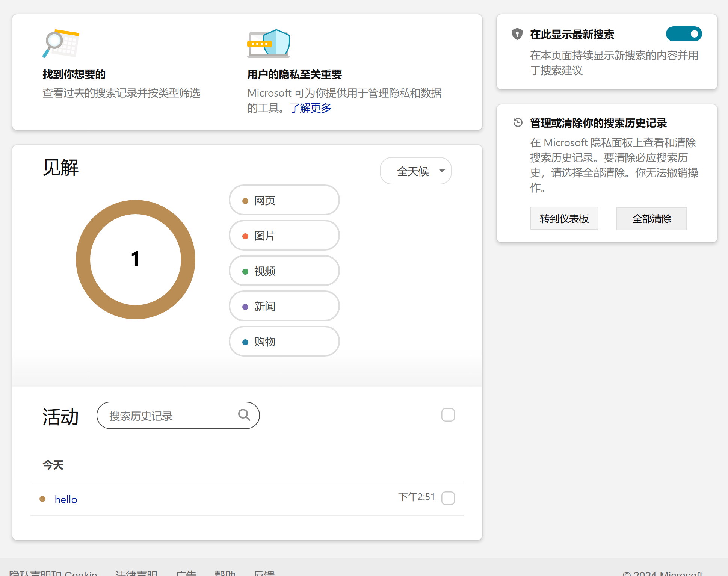Click the 转到仪表板 button

point(564,218)
